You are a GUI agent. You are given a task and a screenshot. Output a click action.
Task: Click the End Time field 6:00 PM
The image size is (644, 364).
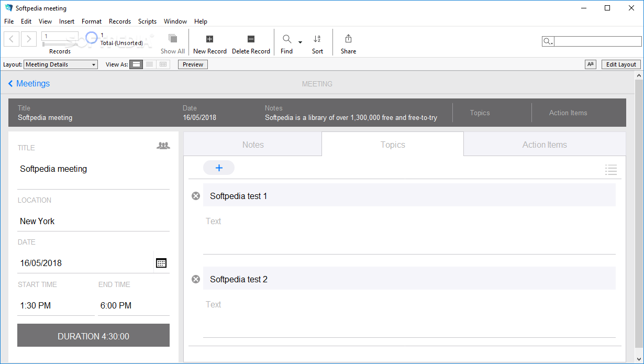(x=134, y=305)
